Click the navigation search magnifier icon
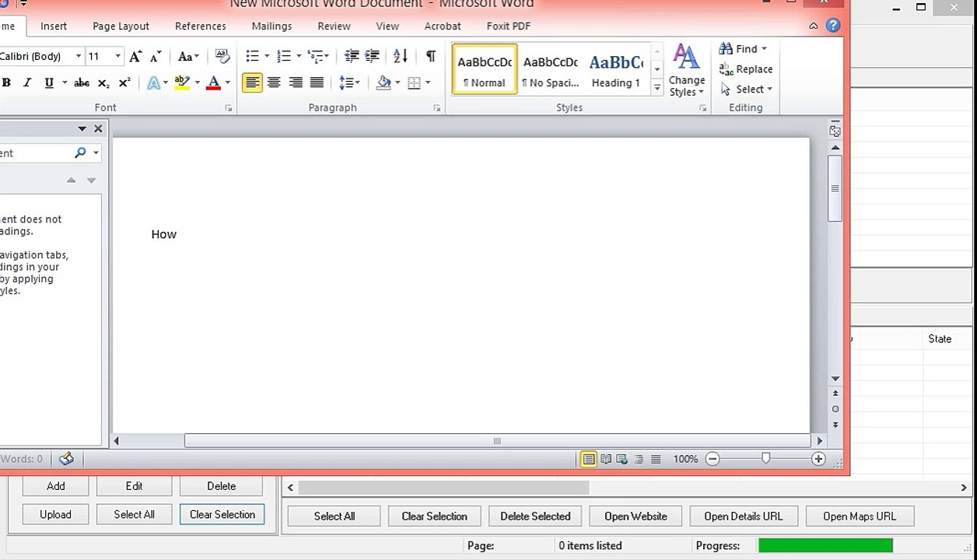This screenshot has width=977, height=560. 80,153
